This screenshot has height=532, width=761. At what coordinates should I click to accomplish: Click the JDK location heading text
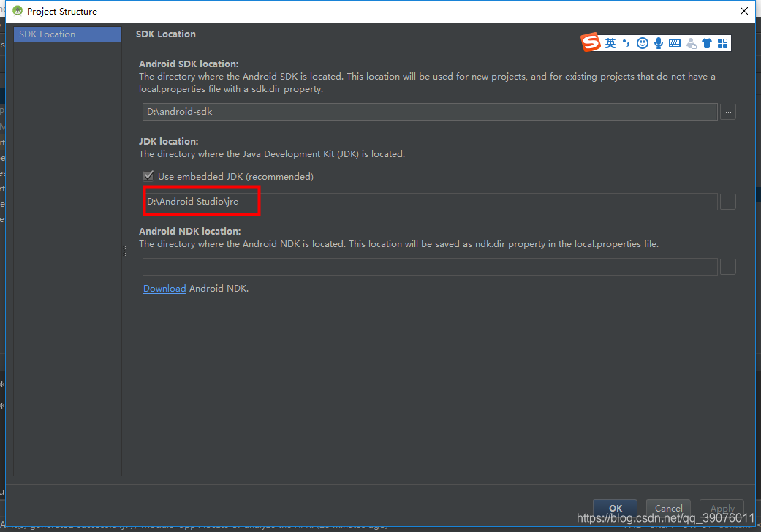tap(168, 142)
